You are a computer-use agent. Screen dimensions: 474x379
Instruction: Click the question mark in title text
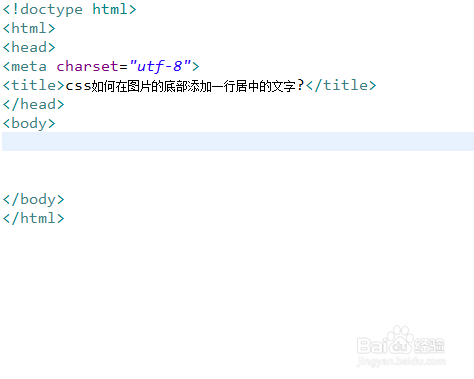[300, 85]
